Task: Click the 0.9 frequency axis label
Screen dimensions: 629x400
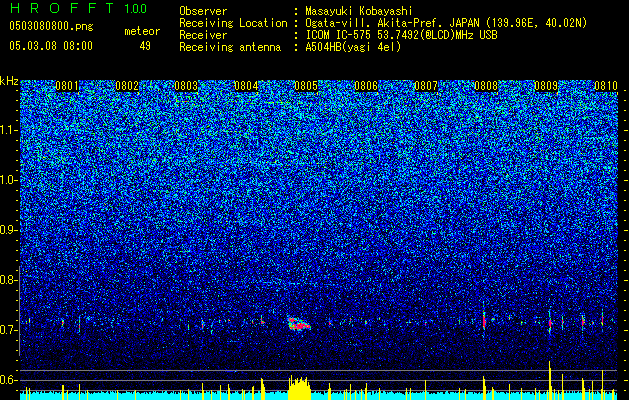Action: pos(9,230)
